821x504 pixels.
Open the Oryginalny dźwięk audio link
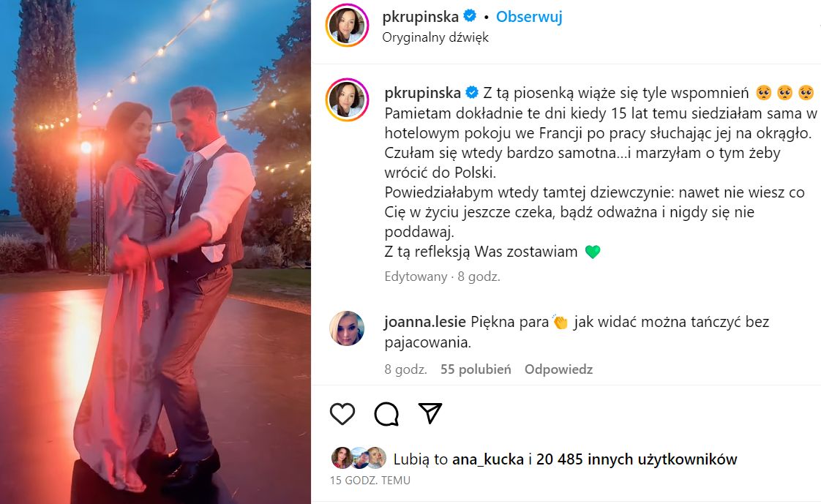tap(435, 38)
